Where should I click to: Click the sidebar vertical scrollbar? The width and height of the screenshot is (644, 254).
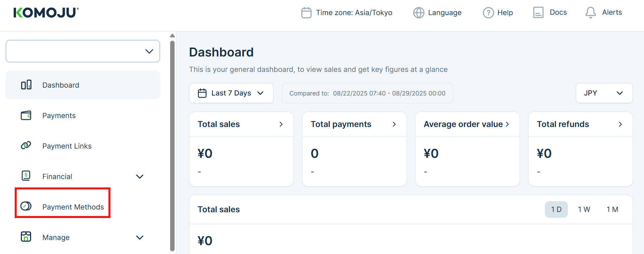tap(172, 144)
